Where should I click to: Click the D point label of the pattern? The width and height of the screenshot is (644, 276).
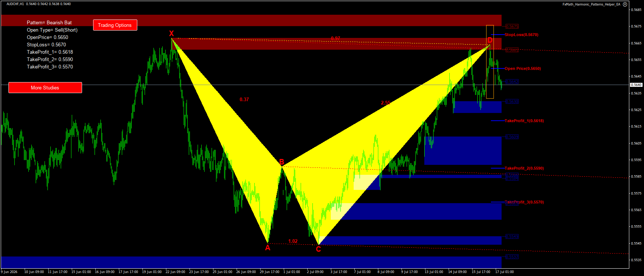tap(490, 40)
